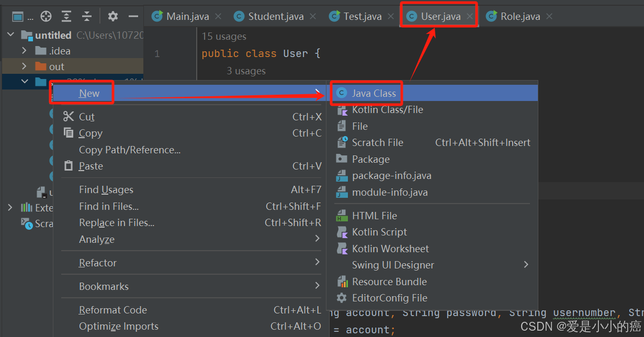Image resolution: width=644 pixels, height=337 pixels.
Task: Click Collapse All icon in project toolbar
Action: tap(86, 16)
